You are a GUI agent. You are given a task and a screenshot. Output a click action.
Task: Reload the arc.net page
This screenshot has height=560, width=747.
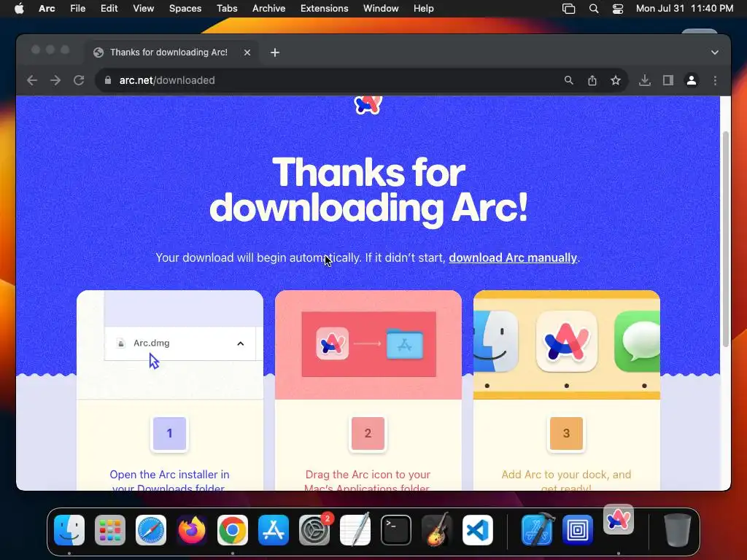pos(79,80)
